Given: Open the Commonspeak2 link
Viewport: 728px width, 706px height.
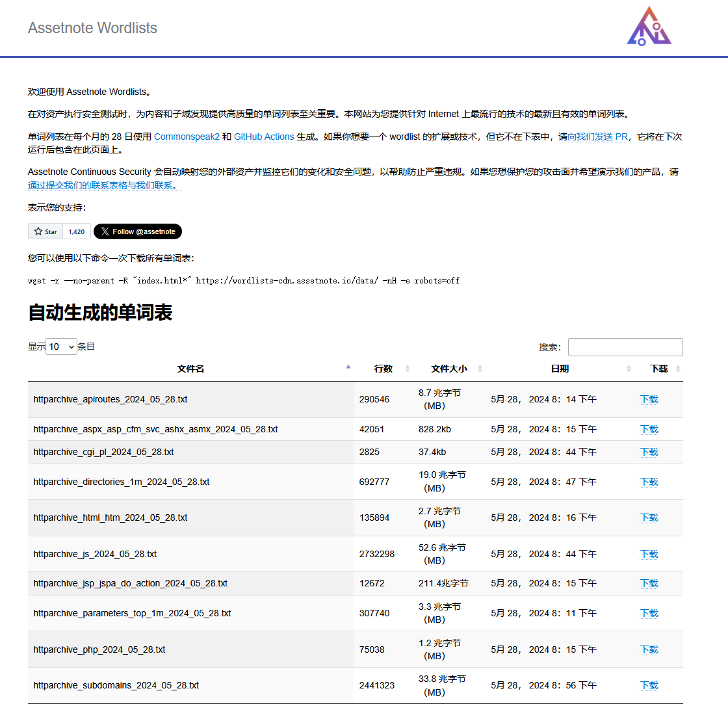Looking at the screenshot, I should (x=187, y=137).
